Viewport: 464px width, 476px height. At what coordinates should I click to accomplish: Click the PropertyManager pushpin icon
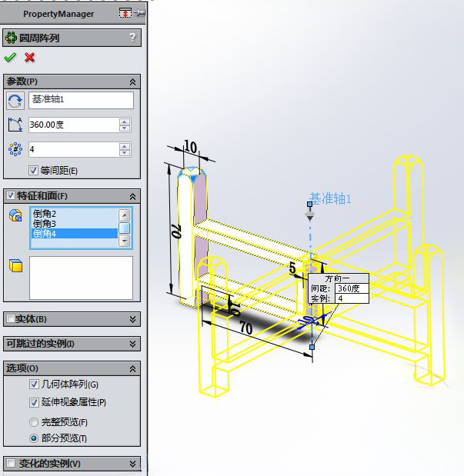(x=140, y=13)
